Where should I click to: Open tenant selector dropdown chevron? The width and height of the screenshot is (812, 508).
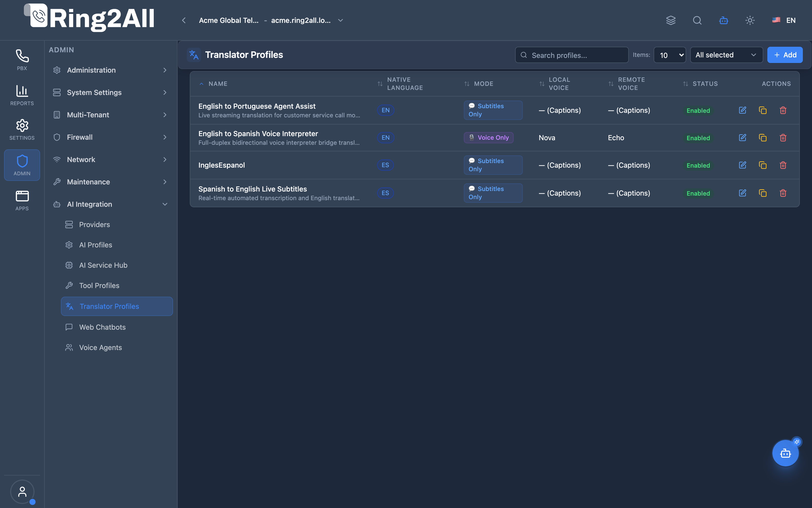click(x=340, y=20)
